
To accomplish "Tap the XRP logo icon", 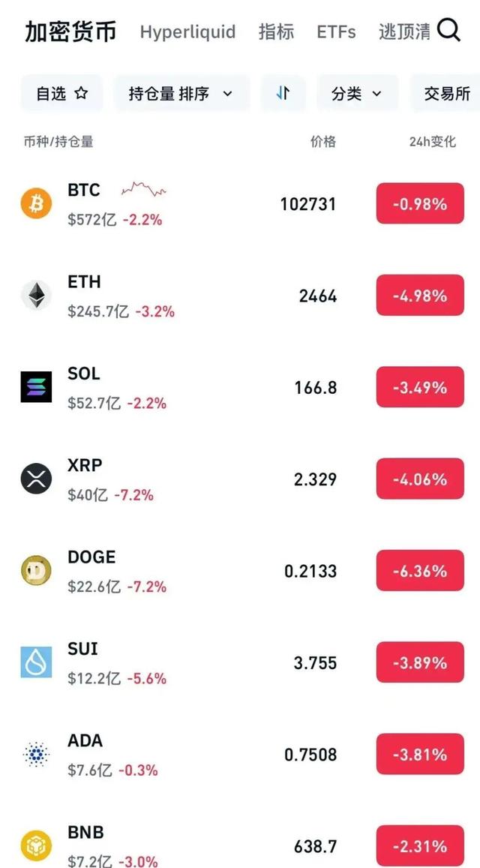I will click(x=36, y=479).
